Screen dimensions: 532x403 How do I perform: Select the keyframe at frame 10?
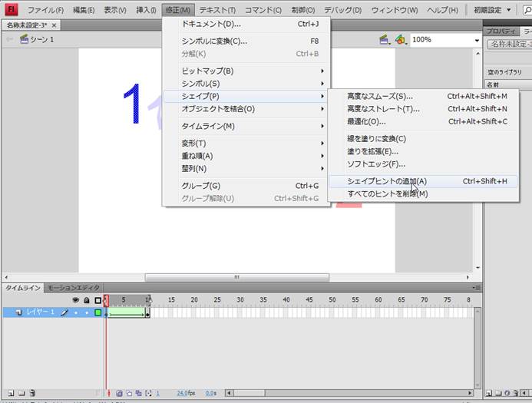click(x=147, y=312)
